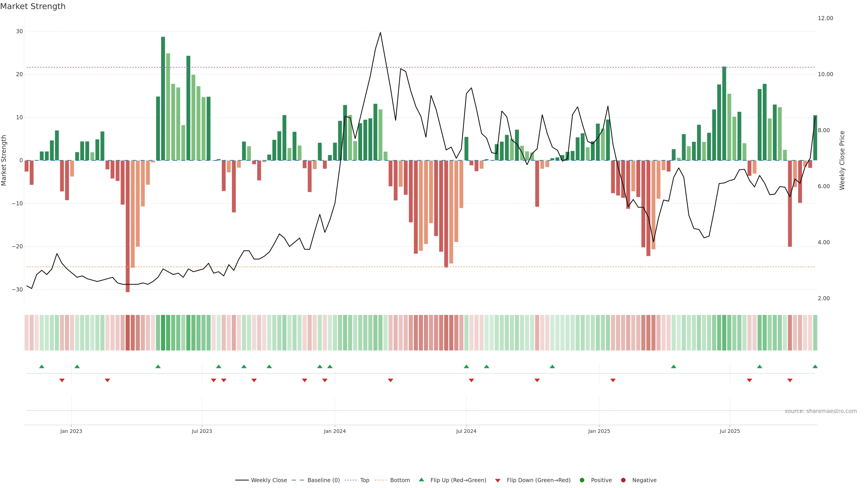Click the Weekly Close Price axis title
The width and height of the screenshot is (868, 488).
click(842, 160)
